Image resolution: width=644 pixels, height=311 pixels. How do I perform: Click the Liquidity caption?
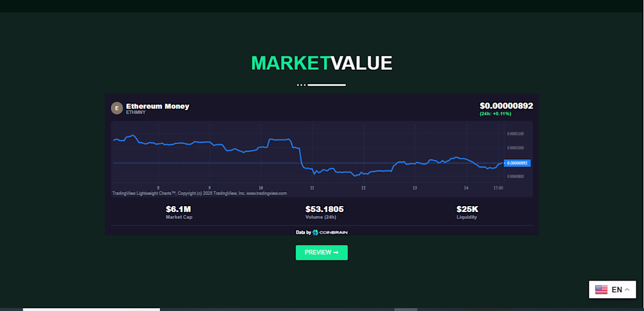click(467, 217)
